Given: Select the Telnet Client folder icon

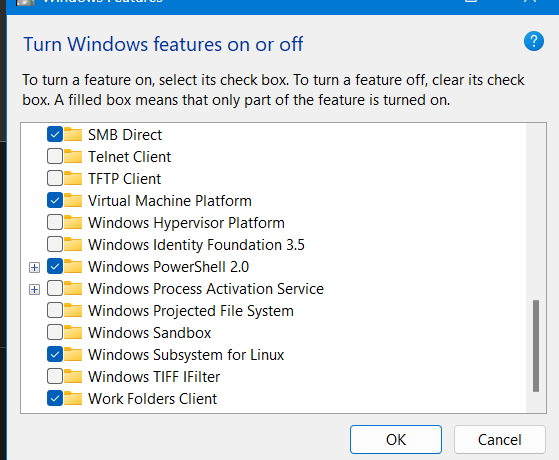Looking at the screenshot, I should [73, 157].
